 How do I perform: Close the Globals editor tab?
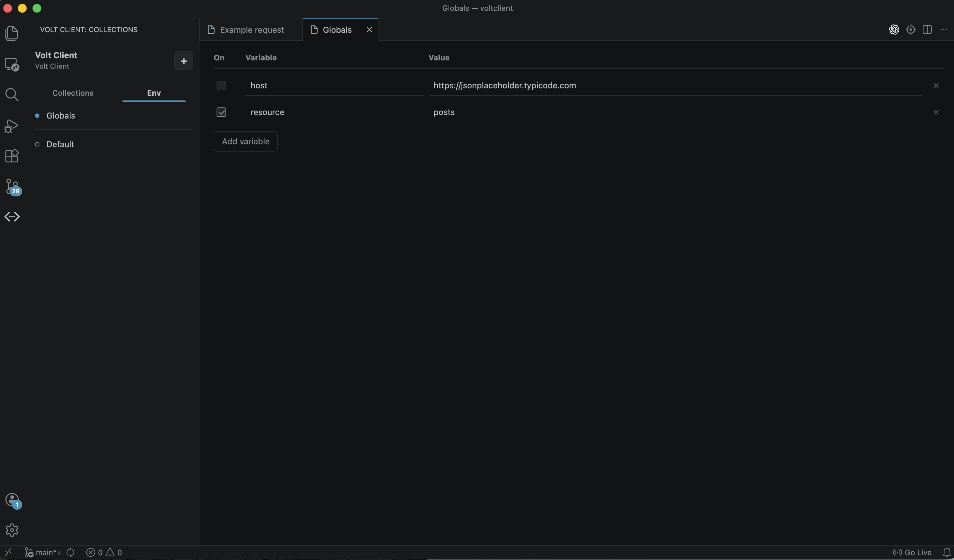370,30
